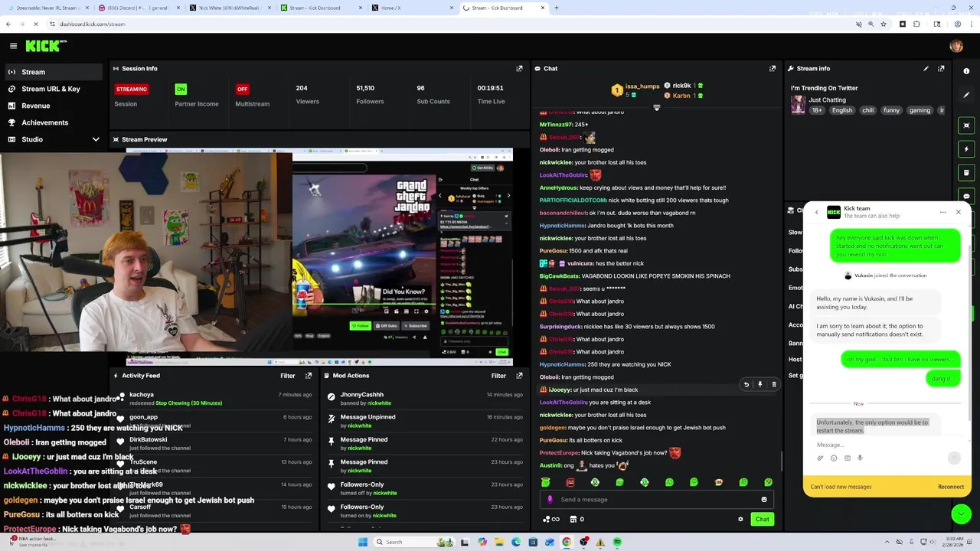Click the speech bubble quick action icon

pyautogui.click(x=966, y=197)
